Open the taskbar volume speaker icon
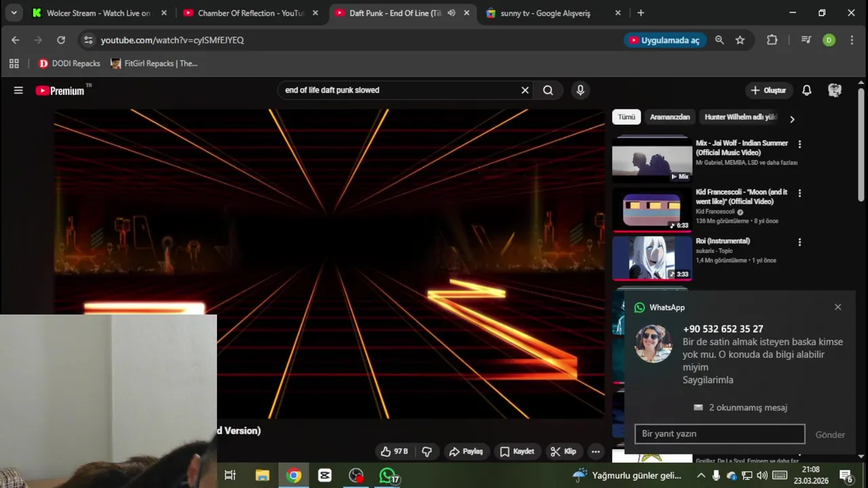868x488 pixels. click(762, 475)
